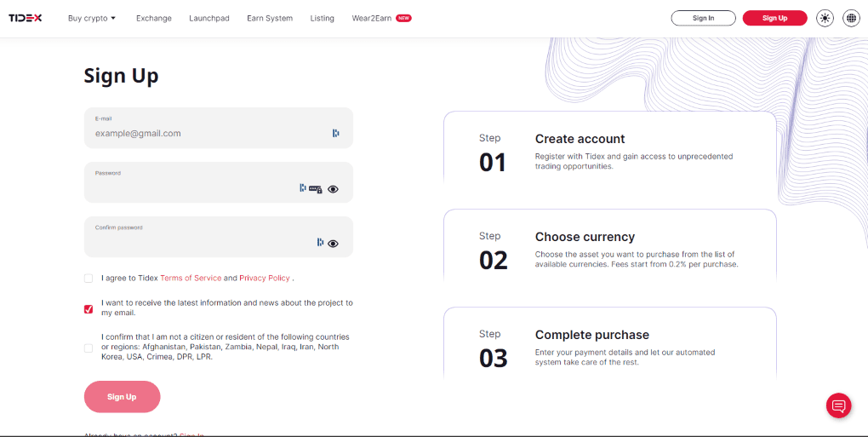Image resolution: width=868 pixels, height=437 pixels.
Task: Click the step number 01
Action: pyautogui.click(x=493, y=163)
